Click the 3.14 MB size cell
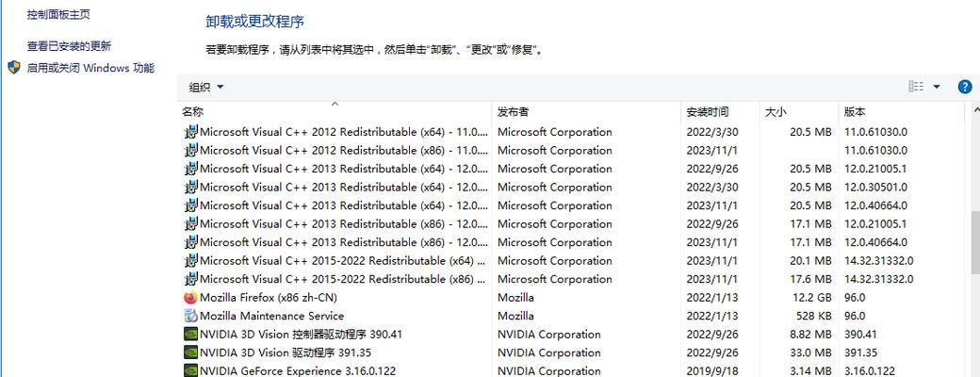 tap(810, 370)
